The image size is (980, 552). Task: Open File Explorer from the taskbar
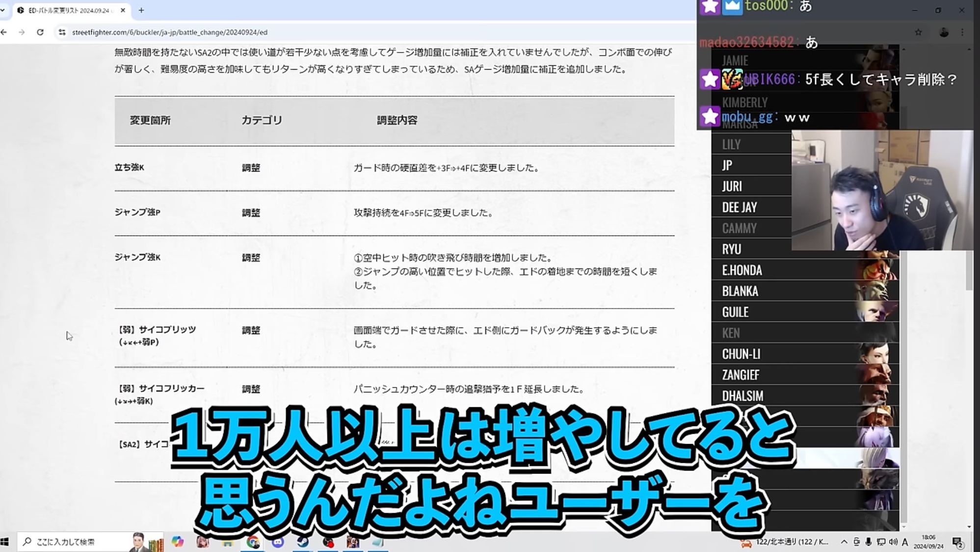(x=228, y=542)
